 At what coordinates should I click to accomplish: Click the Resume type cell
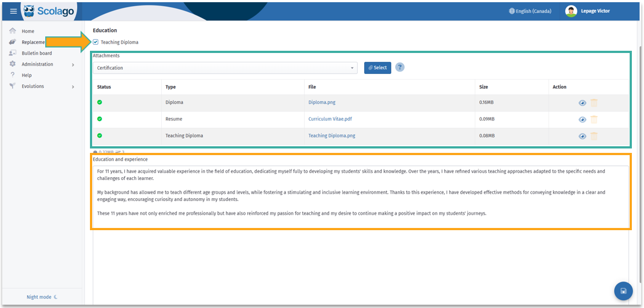pos(174,119)
